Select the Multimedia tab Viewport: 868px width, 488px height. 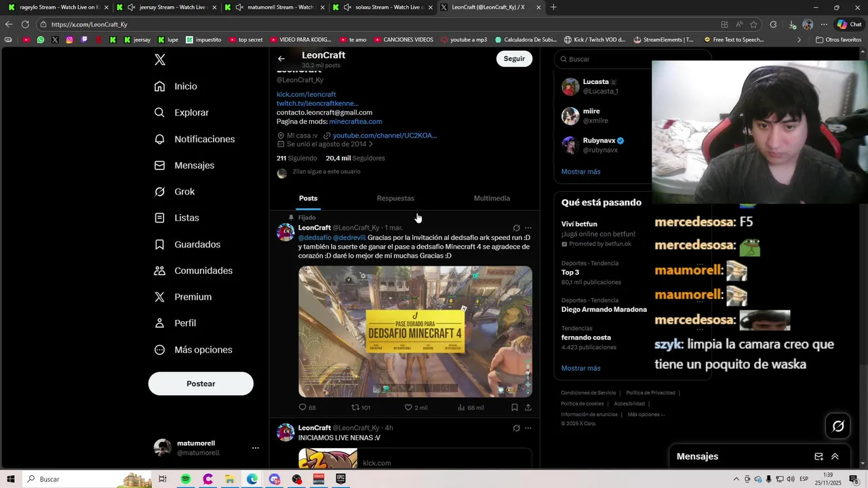click(492, 199)
